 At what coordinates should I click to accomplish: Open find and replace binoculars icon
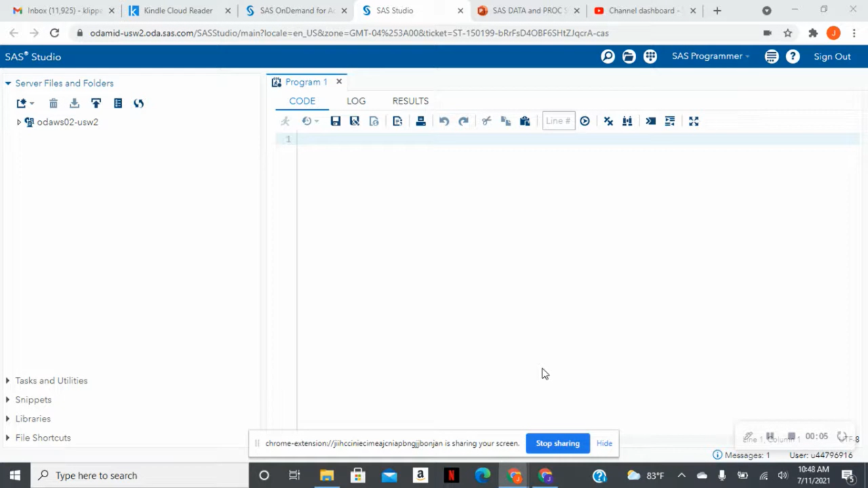[x=627, y=121]
